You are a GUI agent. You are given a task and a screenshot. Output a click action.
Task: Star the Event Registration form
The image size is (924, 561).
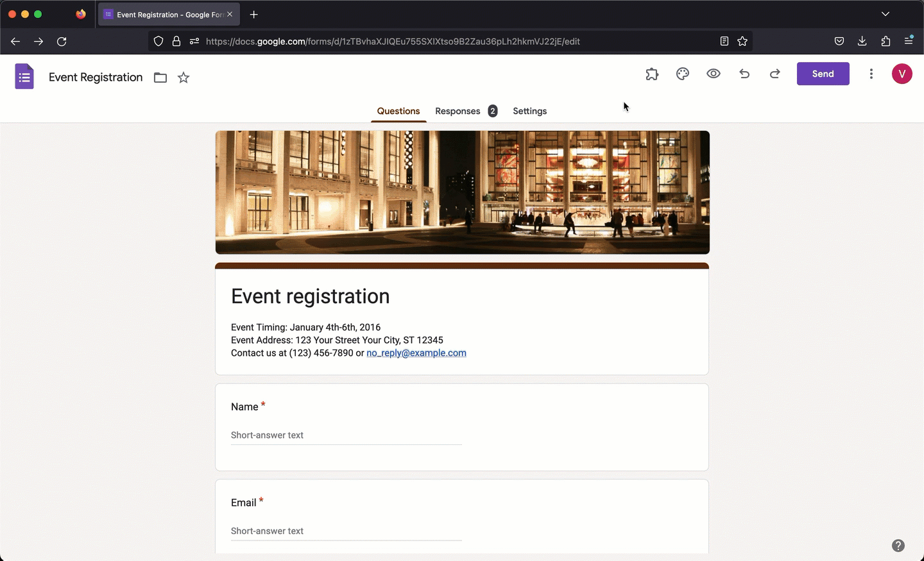point(184,78)
